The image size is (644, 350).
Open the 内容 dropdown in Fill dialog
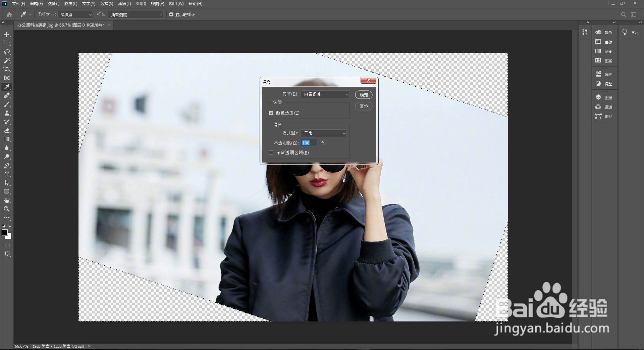pyautogui.click(x=325, y=94)
